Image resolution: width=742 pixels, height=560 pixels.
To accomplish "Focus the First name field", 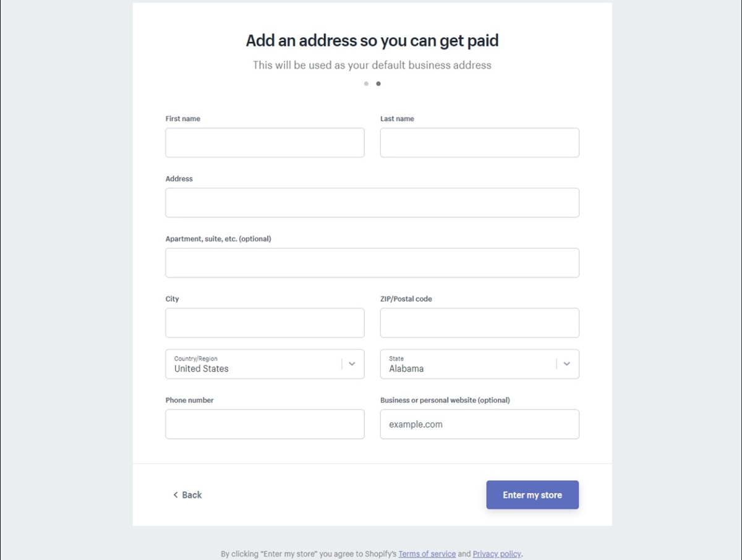I will (265, 143).
